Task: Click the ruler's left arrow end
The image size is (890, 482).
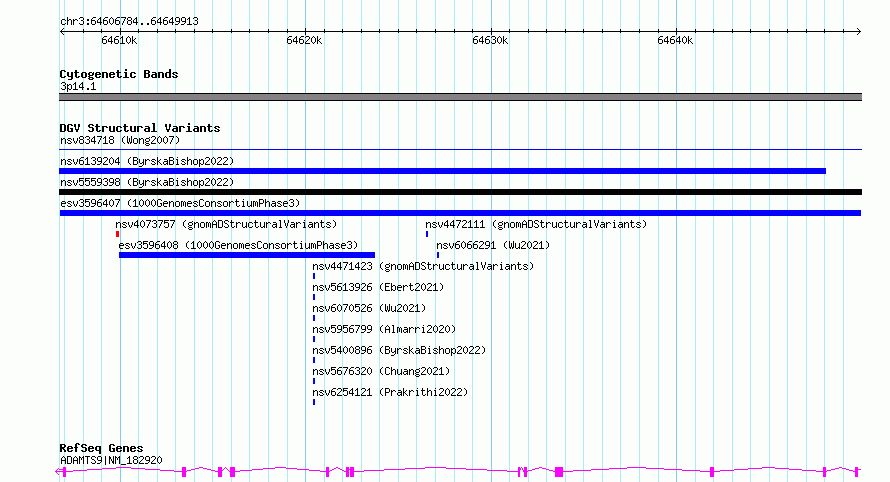Action: (62, 31)
